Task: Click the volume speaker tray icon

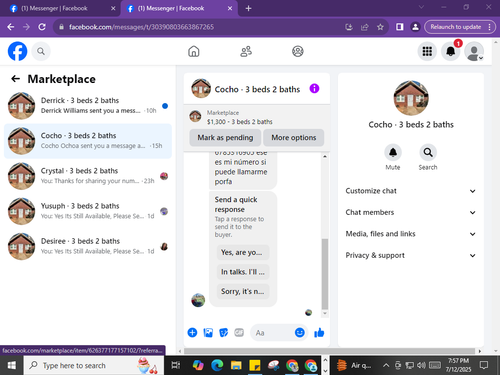Action: 421,365
